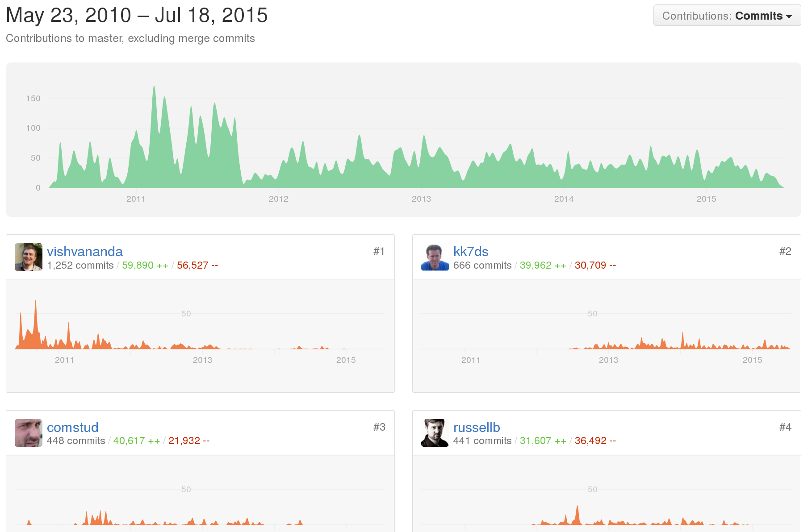Click the 666 commits link
Screen dimensions: 812x532
(482, 266)
